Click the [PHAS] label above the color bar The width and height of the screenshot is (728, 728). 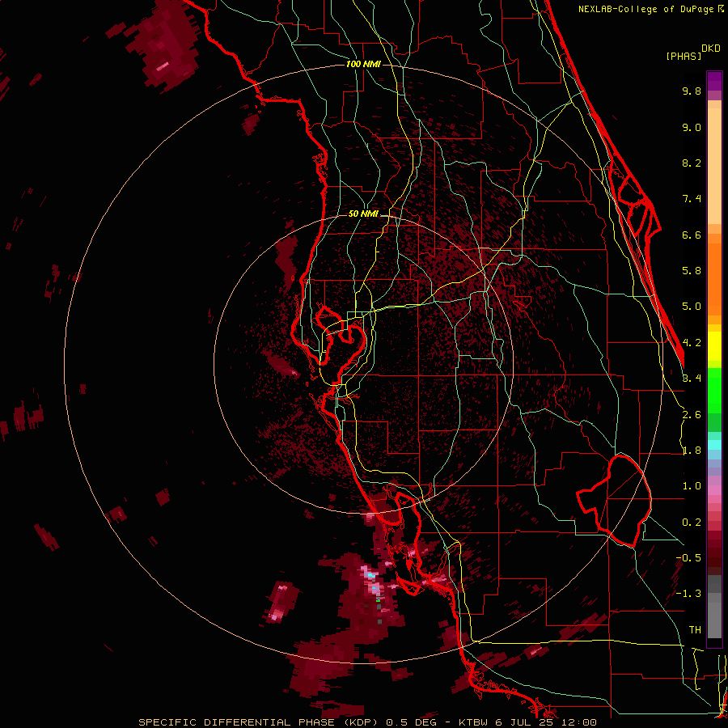pyautogui.click(x=684, y=57)
